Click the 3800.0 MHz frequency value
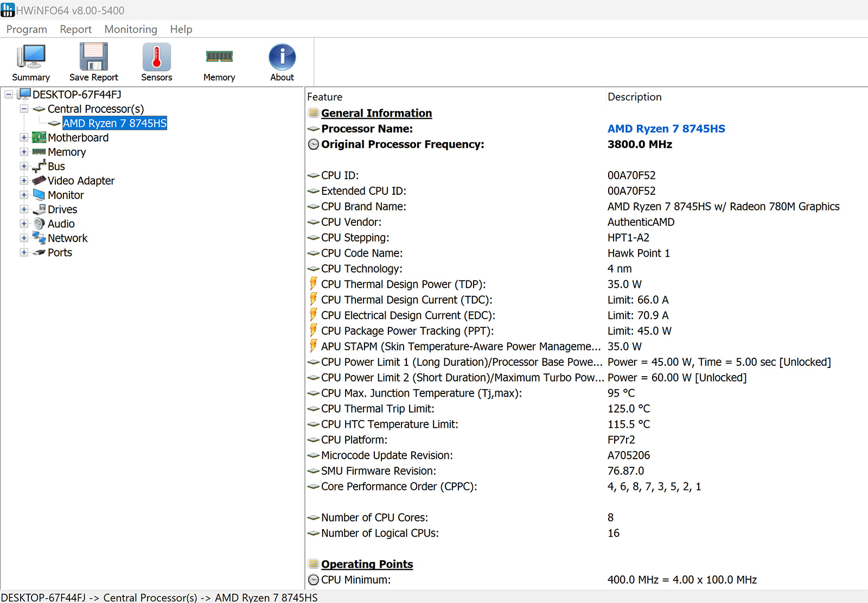Viewport: 868px width, 603px height. point(640,144)
